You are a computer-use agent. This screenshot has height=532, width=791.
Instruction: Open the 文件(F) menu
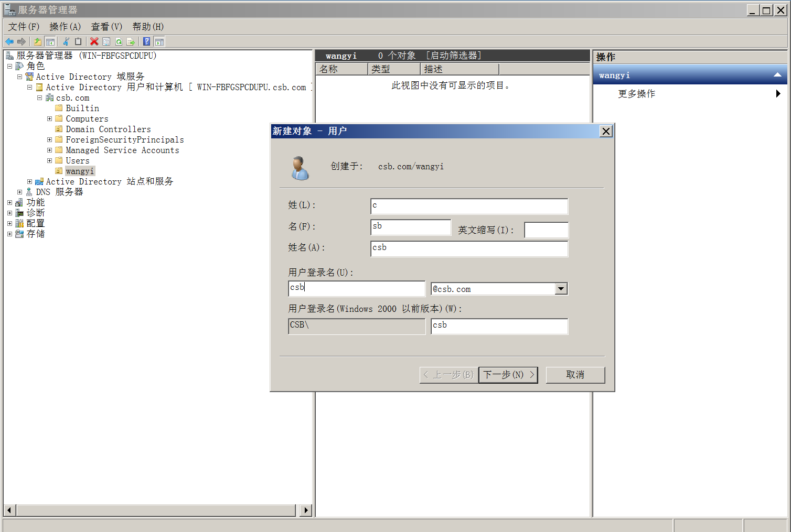pos(24,27)
